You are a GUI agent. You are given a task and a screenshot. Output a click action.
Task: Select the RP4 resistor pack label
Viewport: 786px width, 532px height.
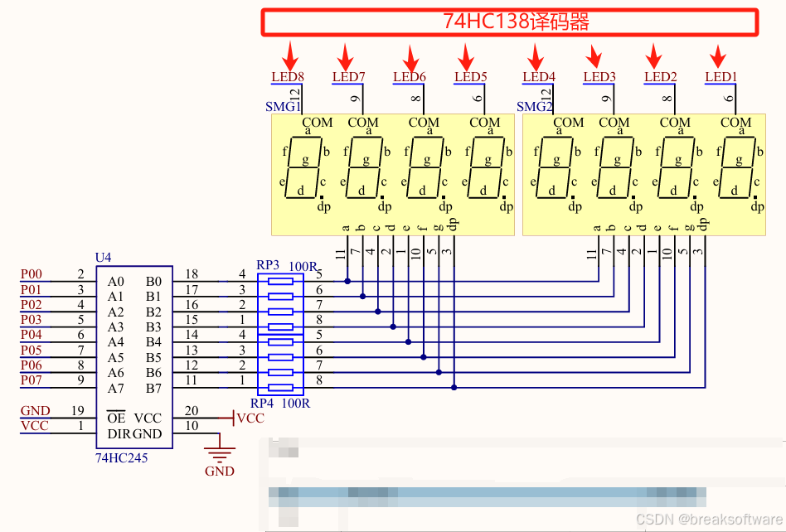262,404
